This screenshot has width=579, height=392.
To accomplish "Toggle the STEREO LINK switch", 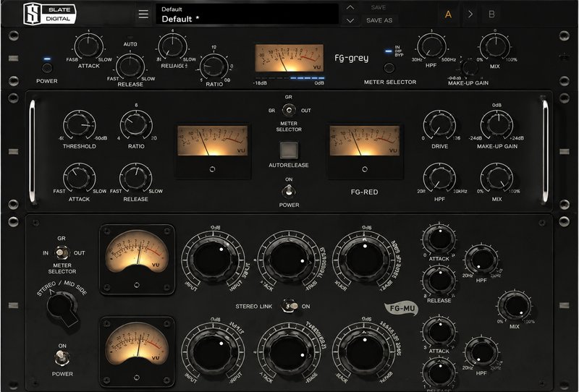I will (x=290, y=306).
